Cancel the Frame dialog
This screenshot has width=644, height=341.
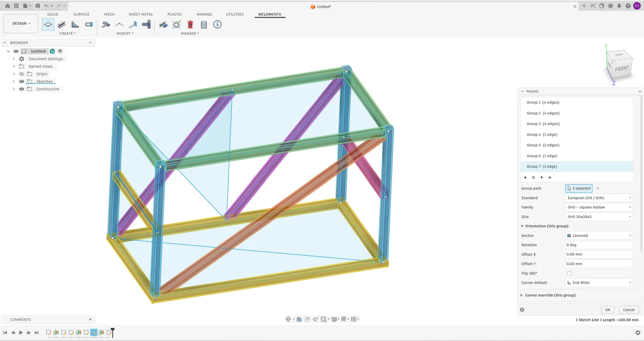pyautogui.click(x=629, y=310)
